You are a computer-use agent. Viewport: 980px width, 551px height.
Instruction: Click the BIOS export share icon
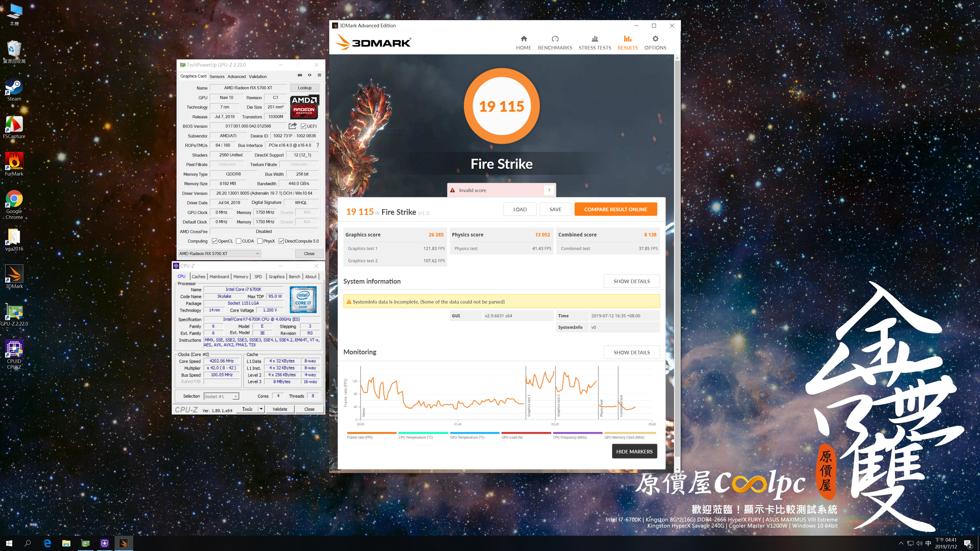292,126
